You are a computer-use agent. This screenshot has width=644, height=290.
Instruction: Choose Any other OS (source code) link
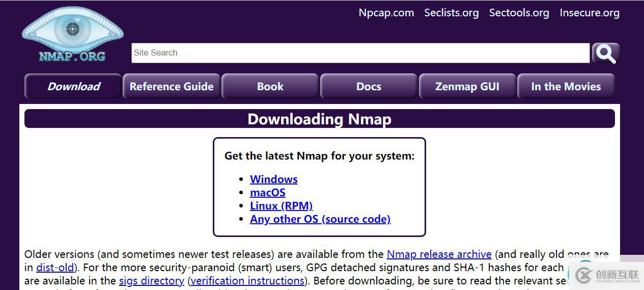coord(320,219)
